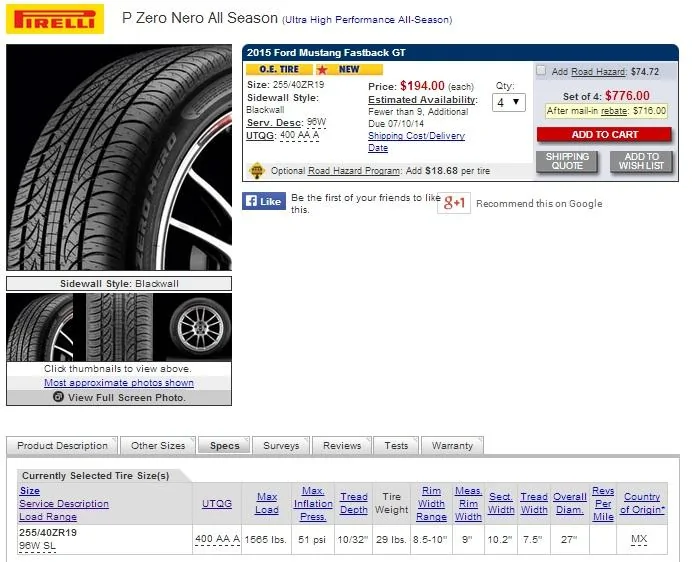Select the Specs tab
The height and width of the screenshot is (562, 692).
coord(225,446)
